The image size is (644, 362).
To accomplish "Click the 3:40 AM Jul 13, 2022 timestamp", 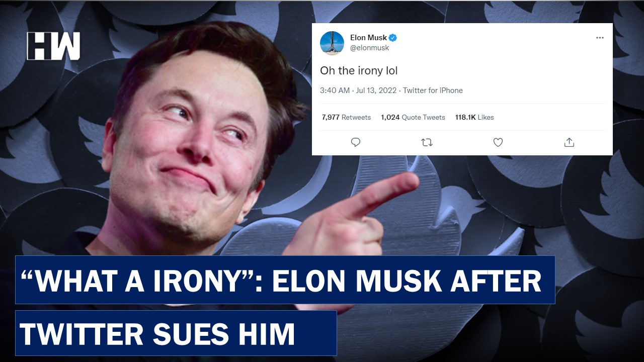I will (x=359, y=90).
